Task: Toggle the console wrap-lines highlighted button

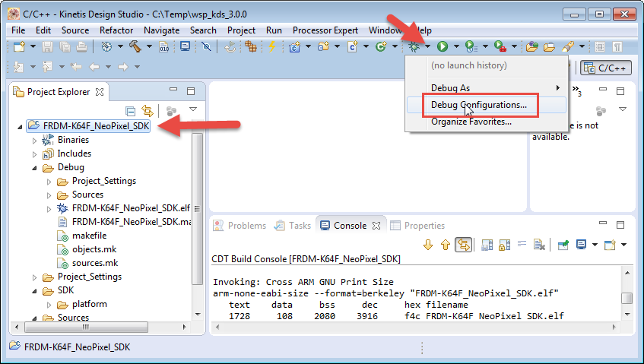Action: tap(463, 244)
